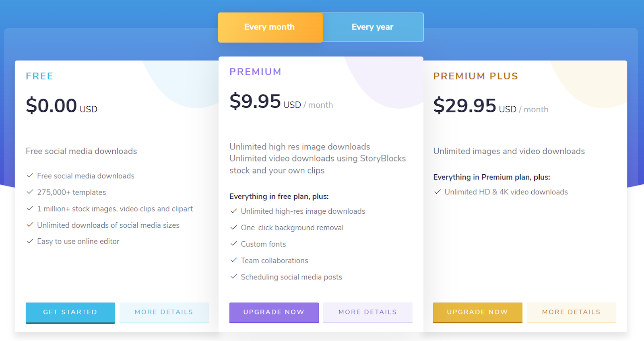Click UPGRADE NOW for Premium Plus
This screenshot has height=341, width=644.
477,312
